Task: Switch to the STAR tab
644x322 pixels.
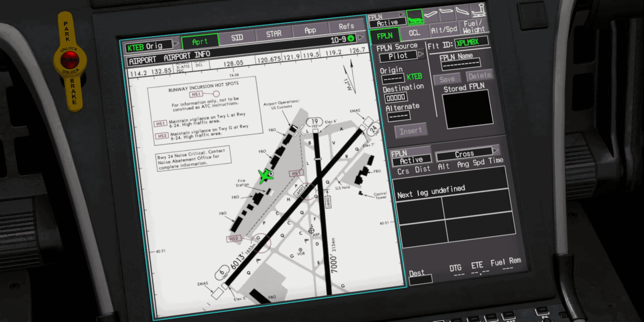Action: 274,33
